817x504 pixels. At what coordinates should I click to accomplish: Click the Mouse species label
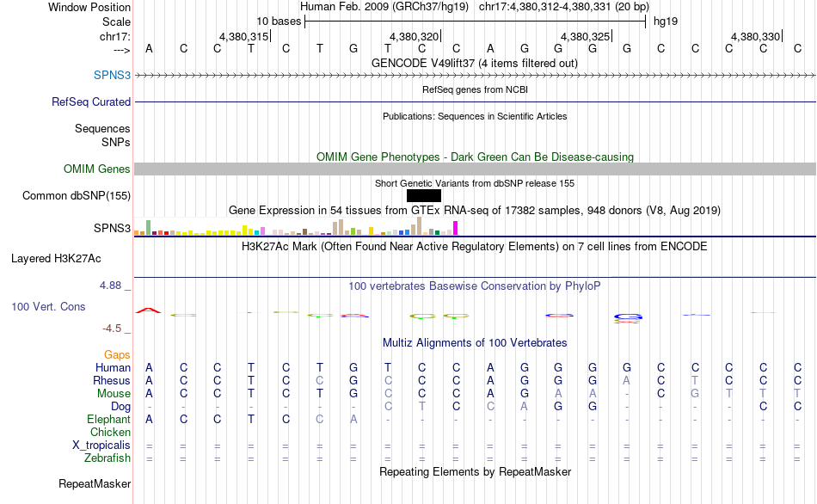point(114,394)
